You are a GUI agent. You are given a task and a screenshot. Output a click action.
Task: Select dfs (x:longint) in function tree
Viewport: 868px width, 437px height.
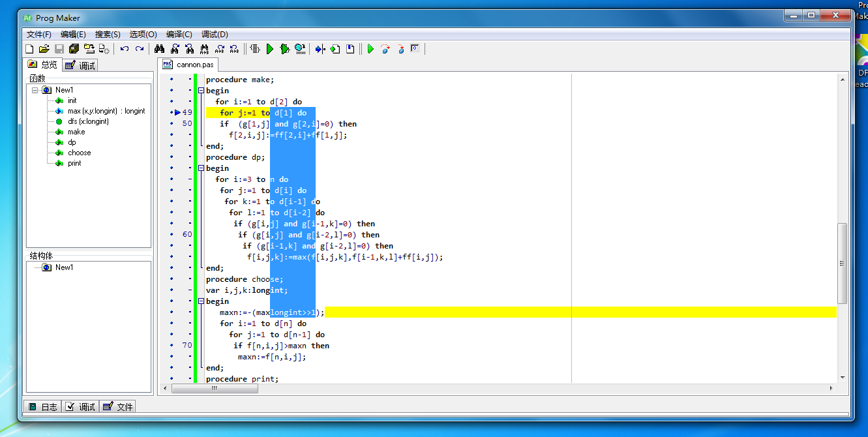click(x=88, y=121)
